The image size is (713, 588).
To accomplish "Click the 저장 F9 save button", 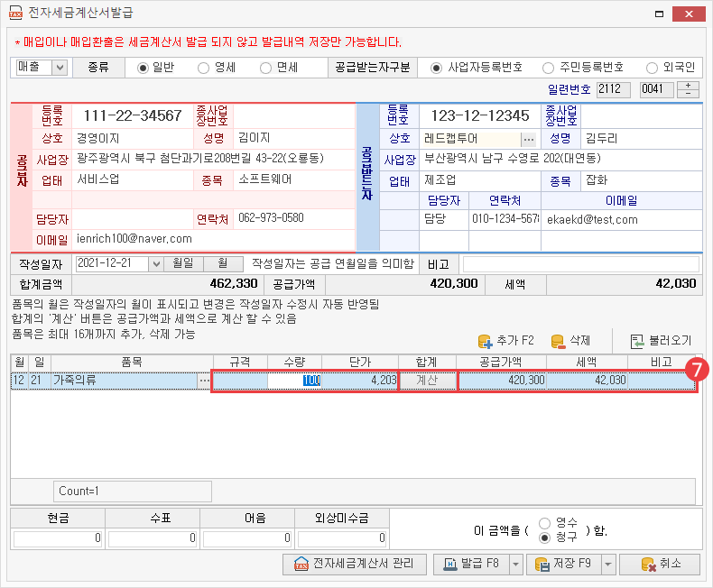I will click(564, 564).
